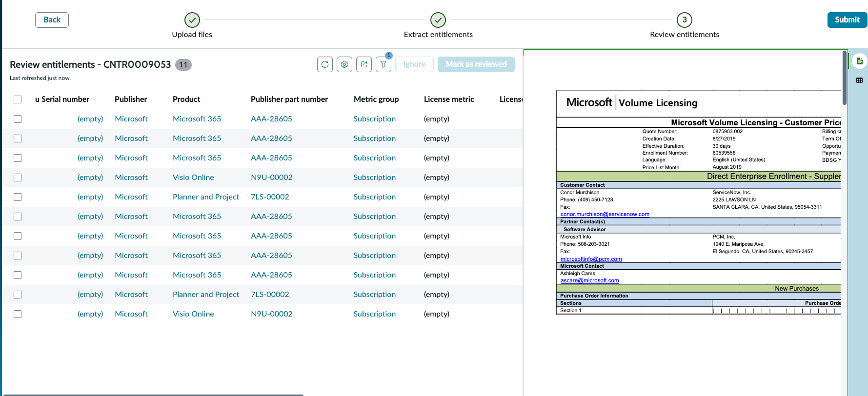Select the first Planner and Project checkbox

(18, 197)
